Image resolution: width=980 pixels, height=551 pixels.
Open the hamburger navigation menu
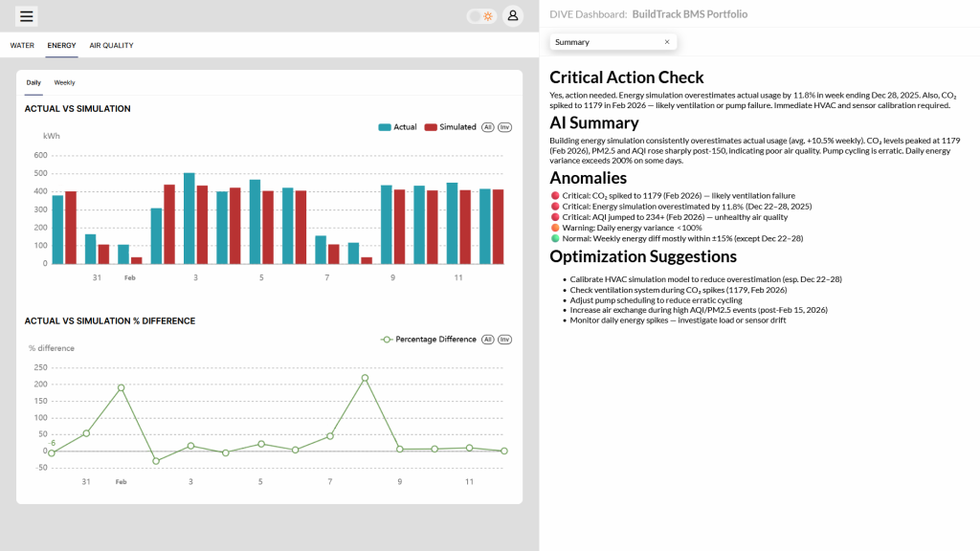[26, 15]
